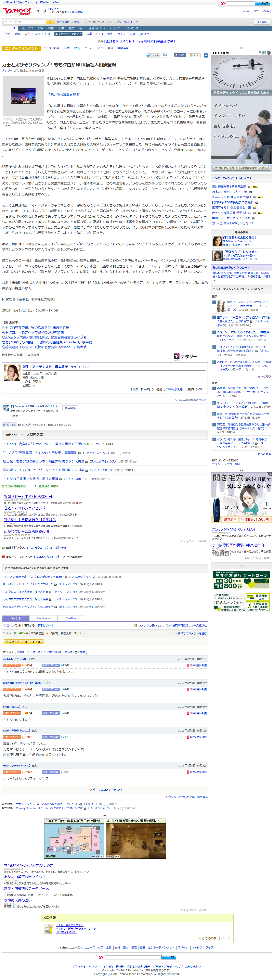274x980 pixels.
Task: Report are*our*ady's comment via 削除/違反報告
Action: click(x=197, y=689)
